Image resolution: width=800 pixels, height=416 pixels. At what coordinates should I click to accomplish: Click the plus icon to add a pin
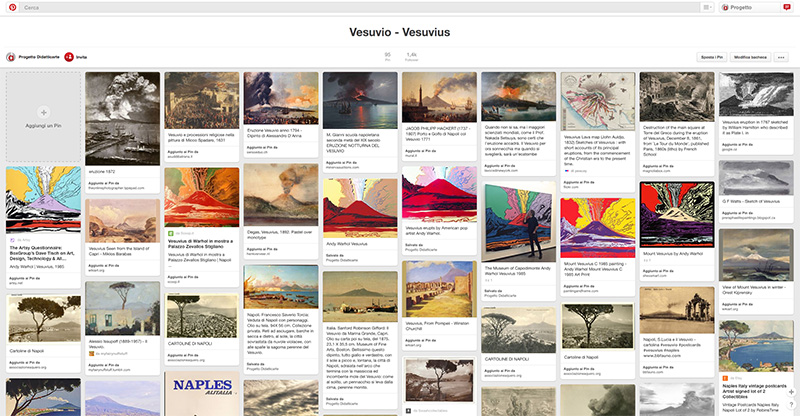43,112
